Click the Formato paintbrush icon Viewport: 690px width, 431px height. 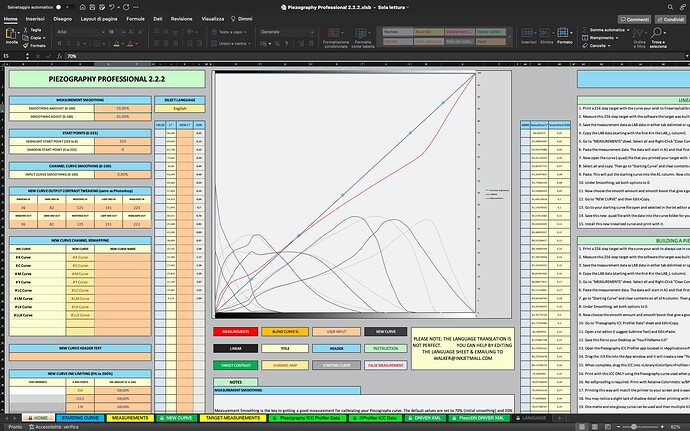pos(26,45)
